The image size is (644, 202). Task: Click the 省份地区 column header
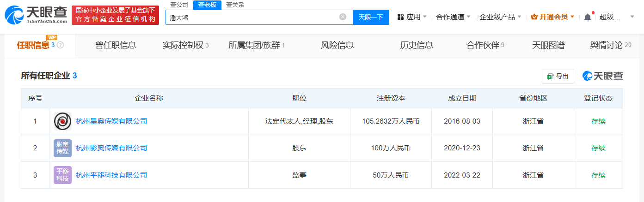tap(533, 98)
